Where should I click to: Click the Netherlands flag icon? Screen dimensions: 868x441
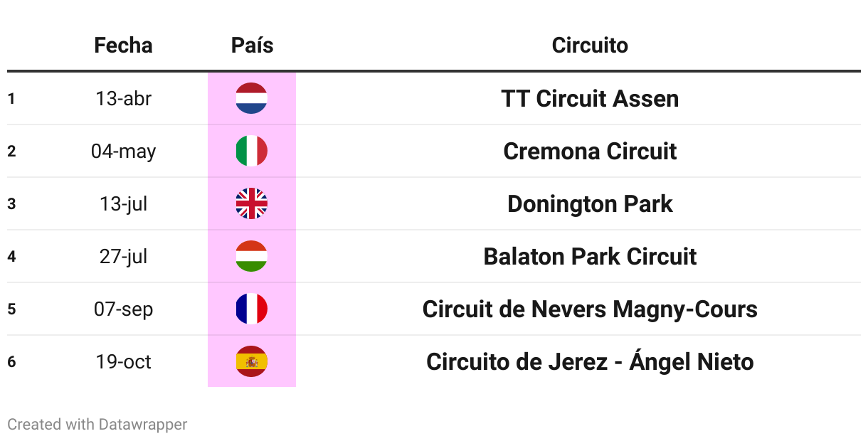[251, 98]
